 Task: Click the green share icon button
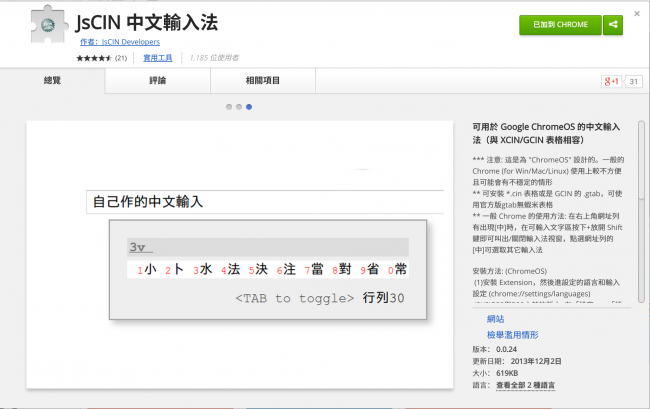(613, 25)
